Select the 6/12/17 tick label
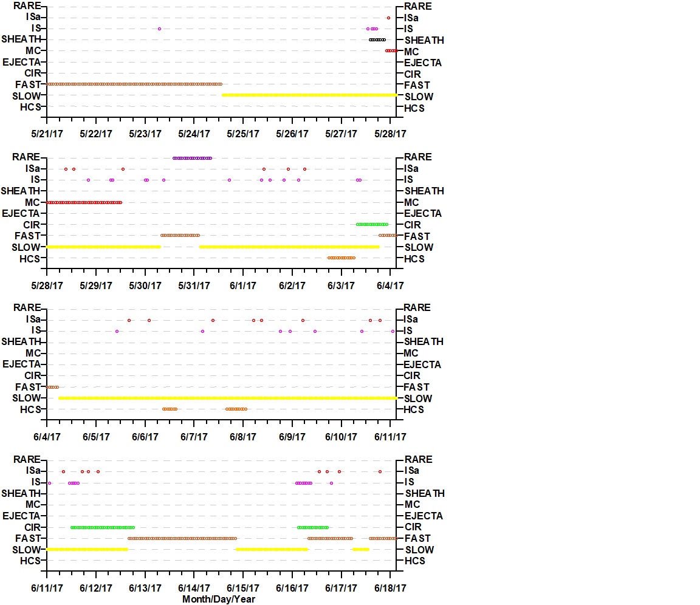700x605 pixels. [96, 588]
